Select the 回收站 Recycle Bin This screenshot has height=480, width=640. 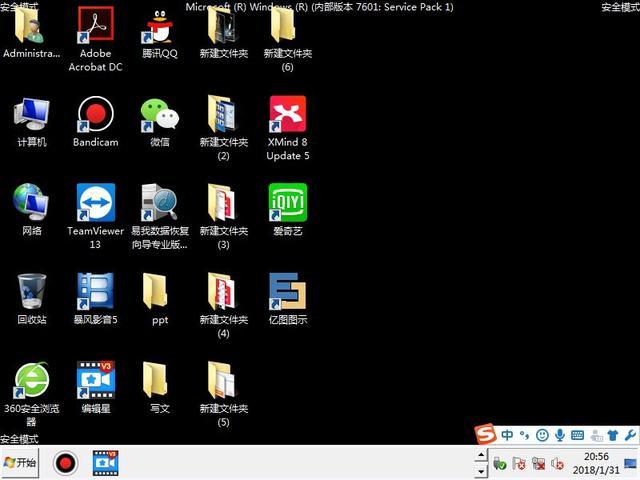31,292
